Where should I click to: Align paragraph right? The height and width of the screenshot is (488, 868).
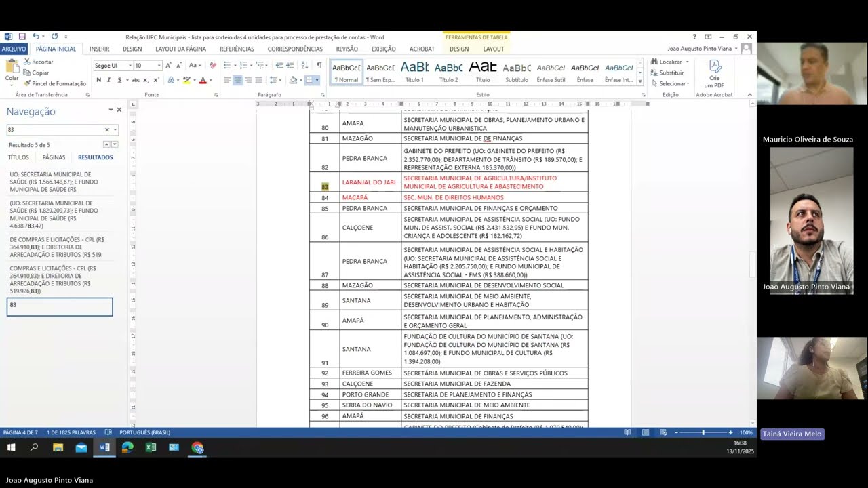(248, 80)
